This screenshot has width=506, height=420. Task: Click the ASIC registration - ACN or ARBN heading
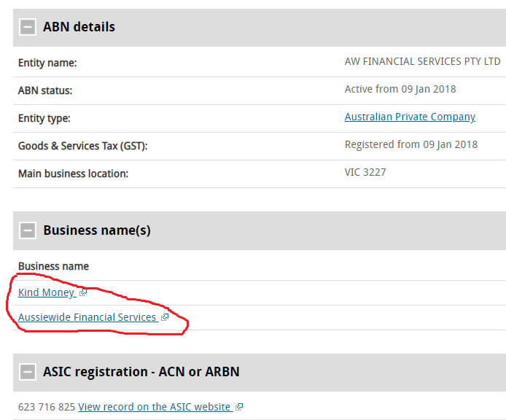(141, 372)
